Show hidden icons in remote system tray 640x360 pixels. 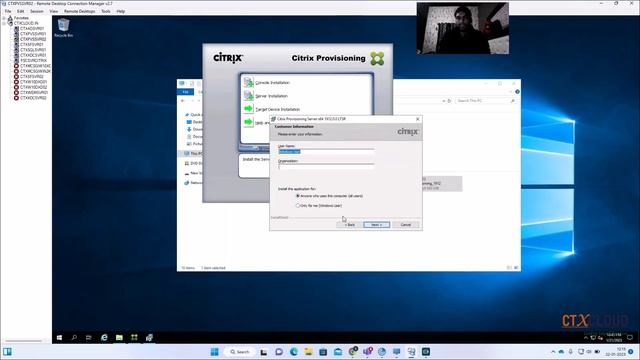pyautogui.click(x=586, y=338)
